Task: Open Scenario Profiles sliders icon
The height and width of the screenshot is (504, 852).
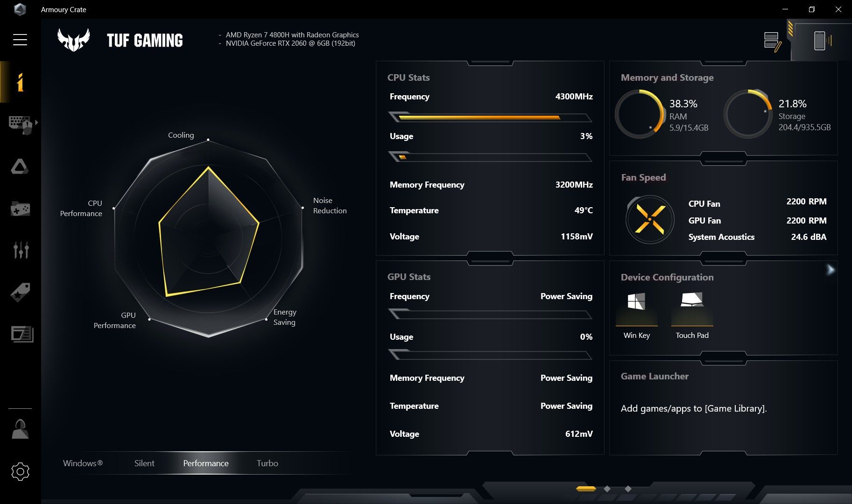Action: (21, 250)
